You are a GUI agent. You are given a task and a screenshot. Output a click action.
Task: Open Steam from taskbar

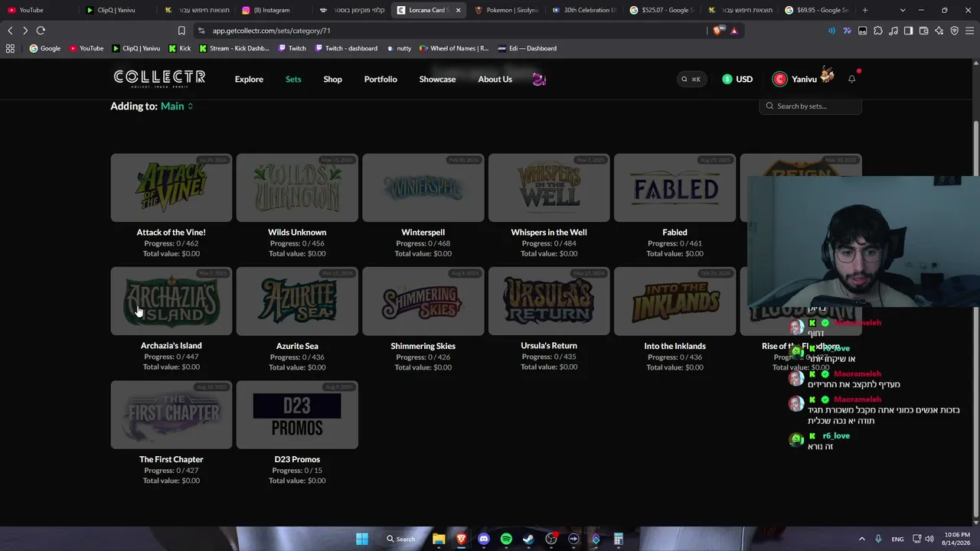point(528,539)
